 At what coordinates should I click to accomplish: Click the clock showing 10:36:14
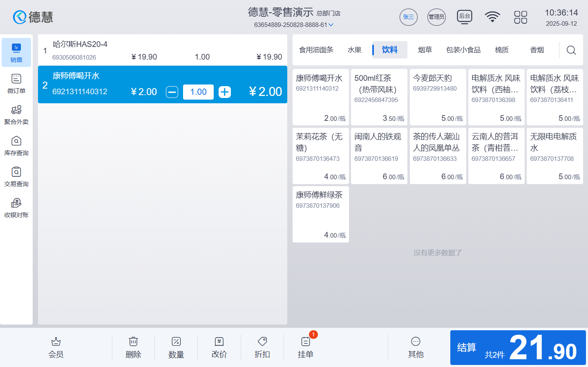(x=561, y=13)
